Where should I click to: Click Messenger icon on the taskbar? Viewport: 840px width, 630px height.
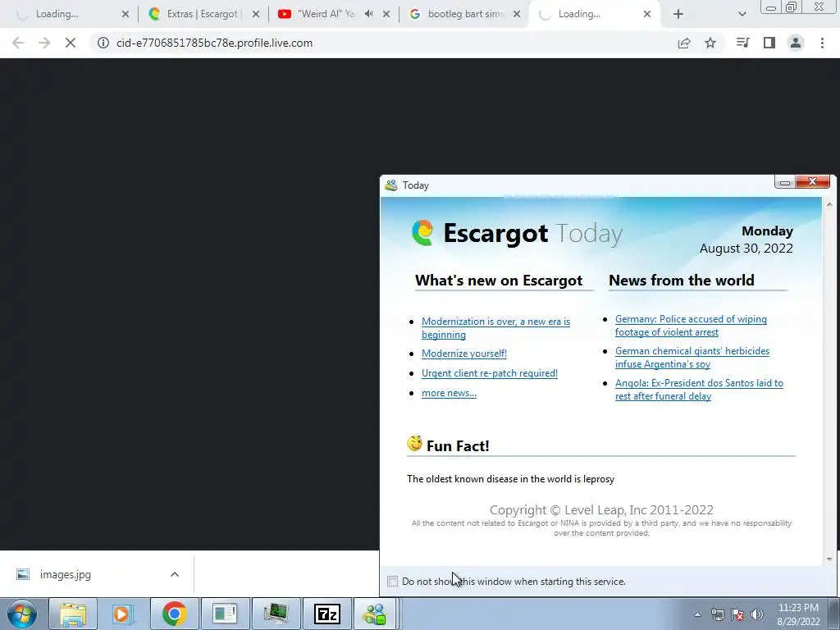pos(376,614)
